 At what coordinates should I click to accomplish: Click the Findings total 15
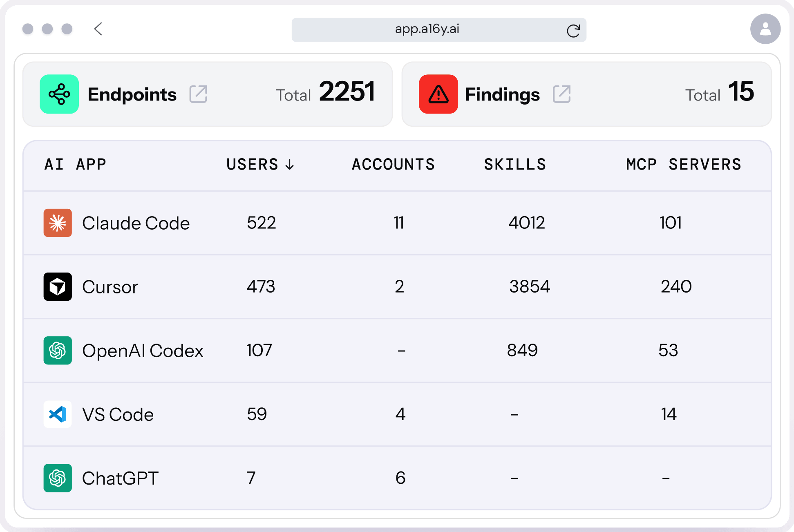(741, 91)
